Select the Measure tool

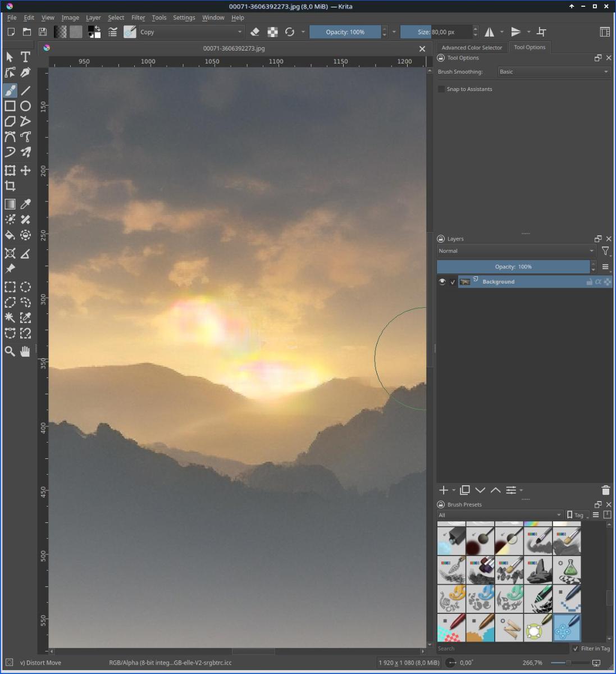click(x=25, y=254)
